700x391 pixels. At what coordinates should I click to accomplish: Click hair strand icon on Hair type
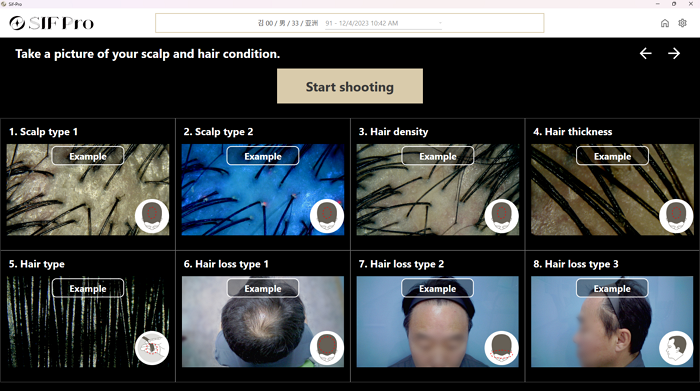pos(152,348)
